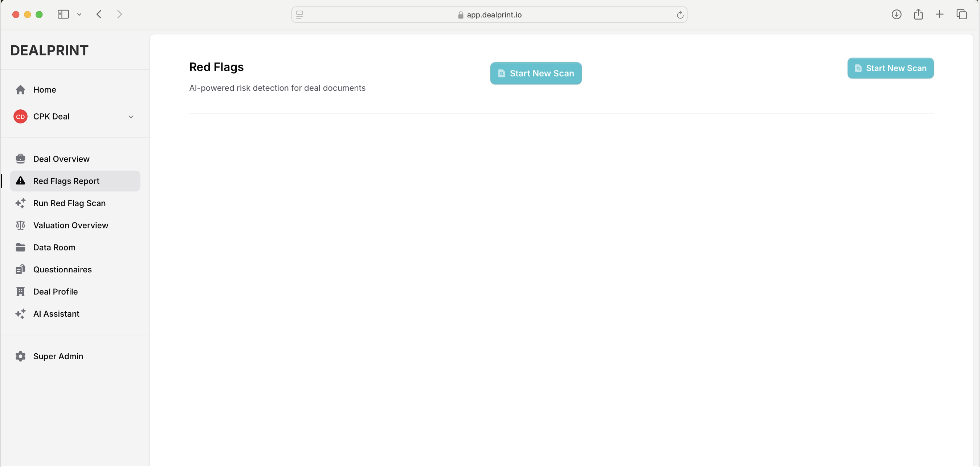Open the Home navigation item
The width and height of the screenshot is (980, 467).
pyautogui.click(x=45, y=89)
